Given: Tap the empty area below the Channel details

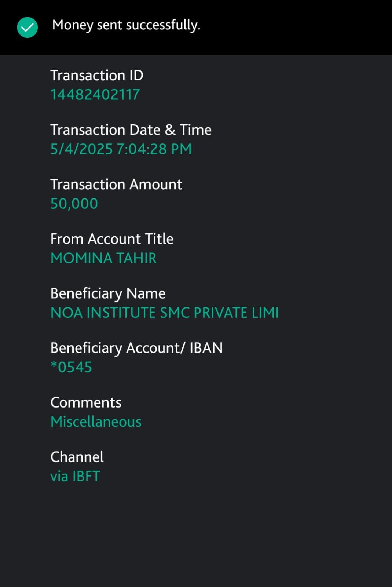Looking at the screenshot, I should coord(196,536).
